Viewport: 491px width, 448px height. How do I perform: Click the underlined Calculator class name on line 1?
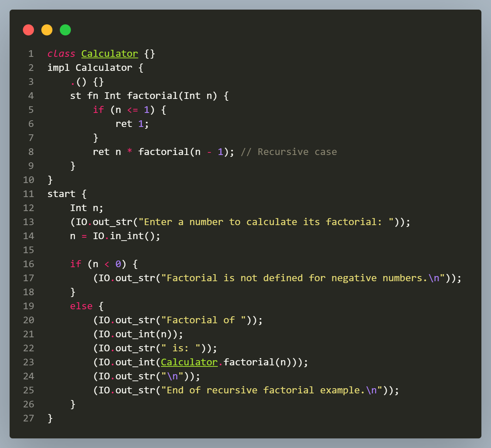[x=109, y=54]
